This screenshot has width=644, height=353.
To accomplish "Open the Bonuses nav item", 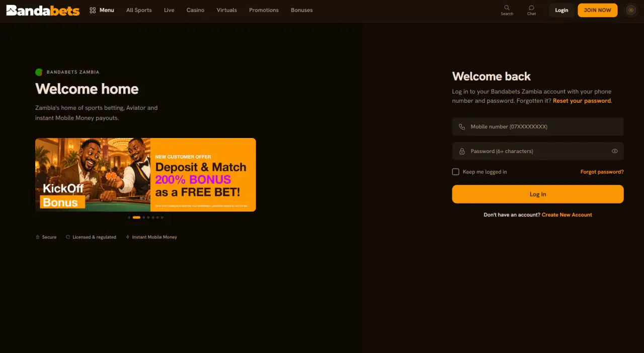I will click(301, 10).
